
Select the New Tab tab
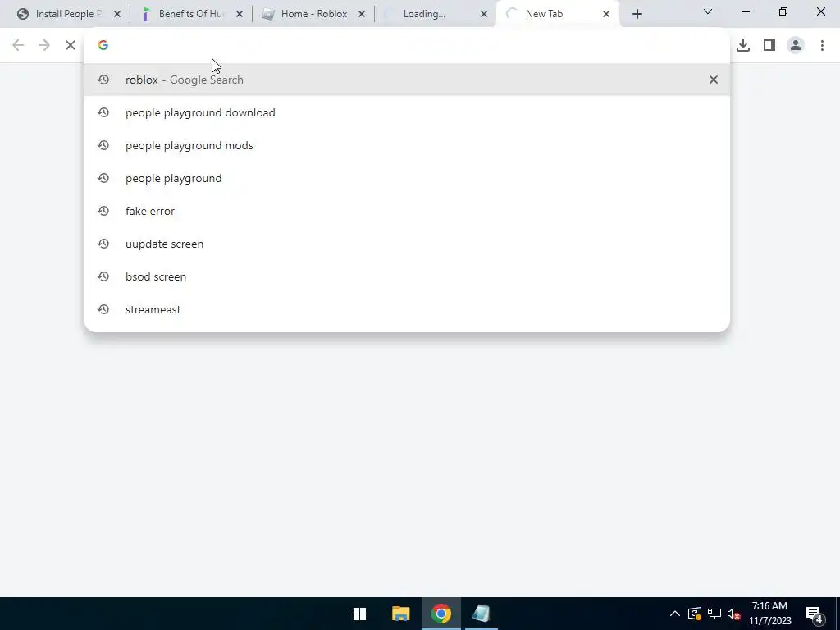click(x=557, y=14)
